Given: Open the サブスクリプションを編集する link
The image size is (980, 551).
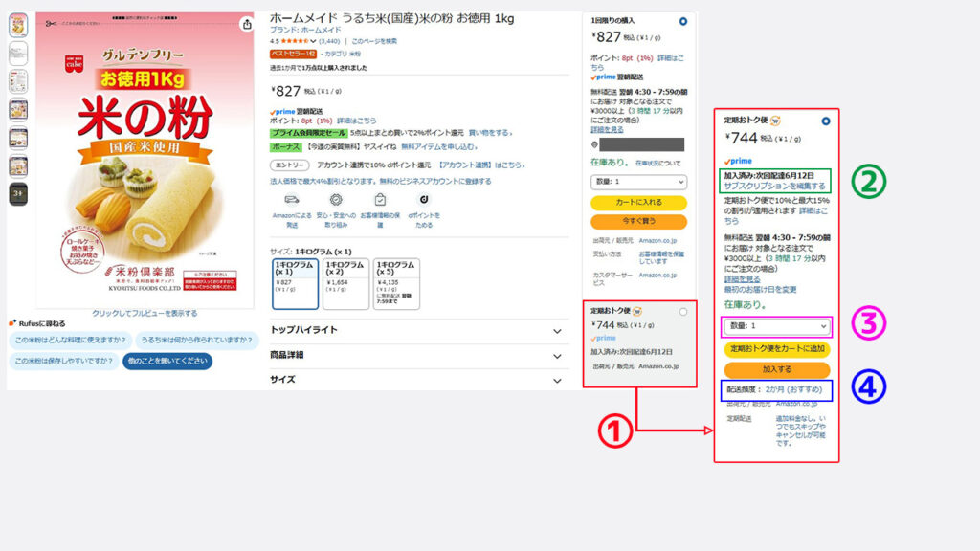Looking at the screenshot, I should coord(777,186).
